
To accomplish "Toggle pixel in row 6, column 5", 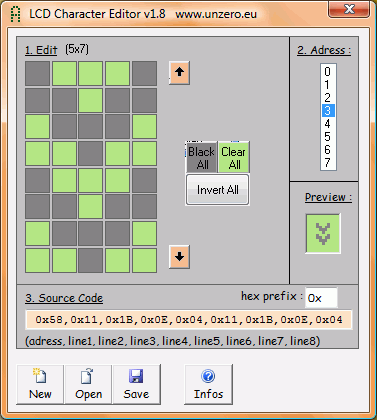I will coord(144,207).
